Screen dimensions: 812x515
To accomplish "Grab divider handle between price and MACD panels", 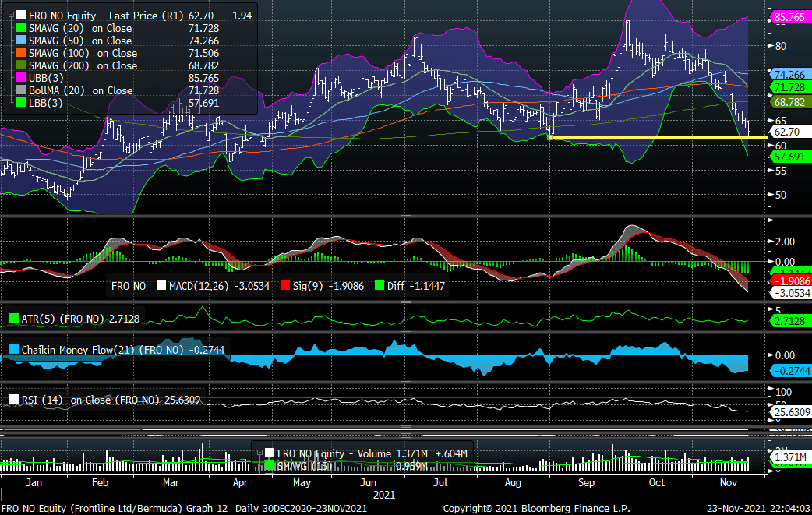I will [406, 217].
